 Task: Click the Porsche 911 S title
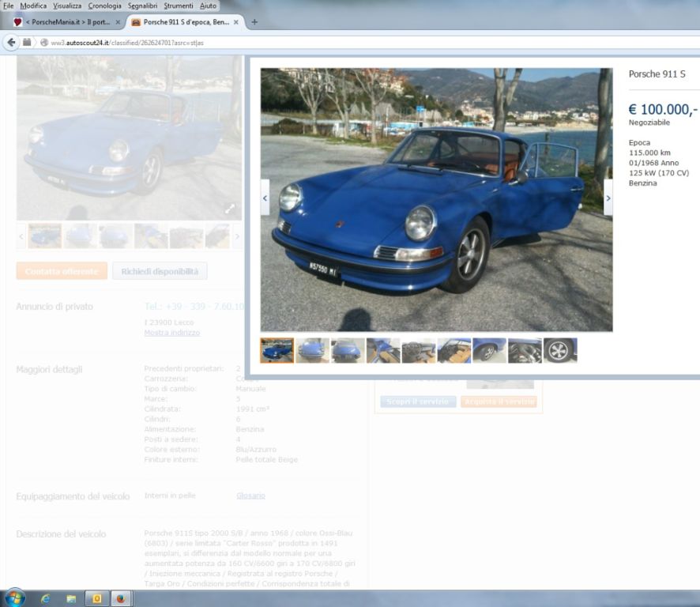tap(657, 74)
